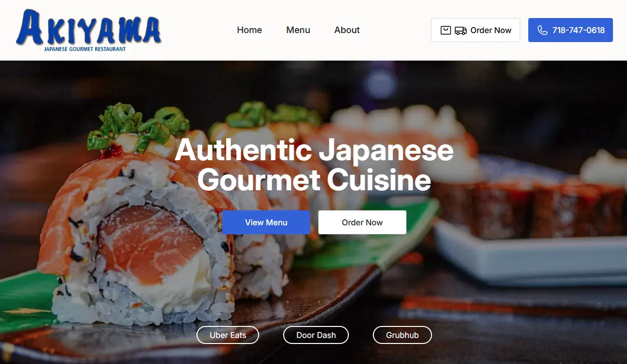Click the delivery truck icon

[x=461, y=31]
